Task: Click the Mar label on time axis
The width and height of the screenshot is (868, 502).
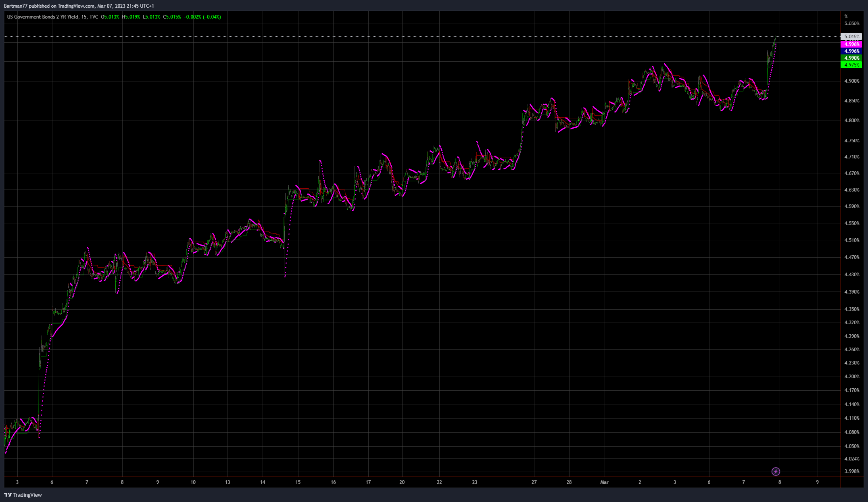Action: (604, 482)
